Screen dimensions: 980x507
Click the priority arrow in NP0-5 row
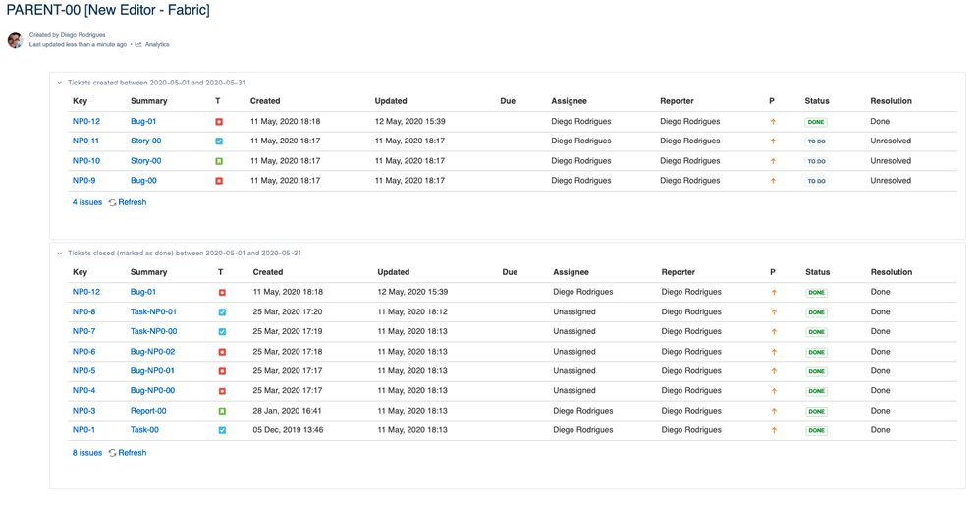tap(774, 371)
